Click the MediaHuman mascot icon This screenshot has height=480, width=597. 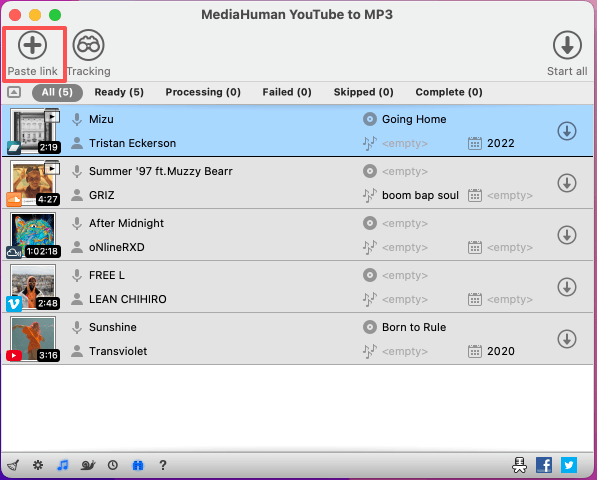pos(520,465)
